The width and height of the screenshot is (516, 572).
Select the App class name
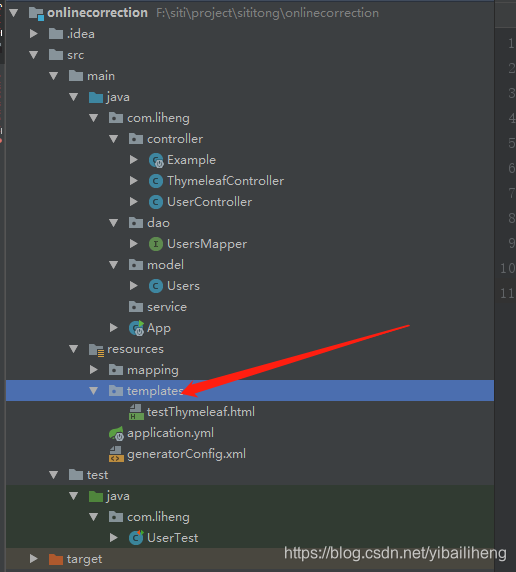coord(159,328)
